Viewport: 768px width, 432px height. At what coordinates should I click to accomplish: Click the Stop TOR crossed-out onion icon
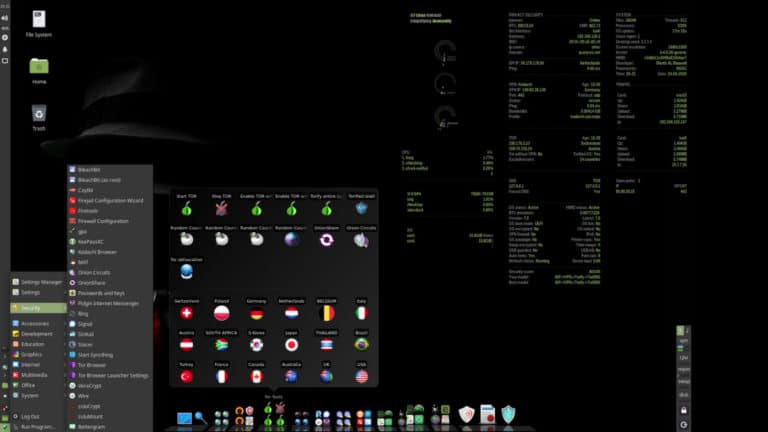pos(221,208)
